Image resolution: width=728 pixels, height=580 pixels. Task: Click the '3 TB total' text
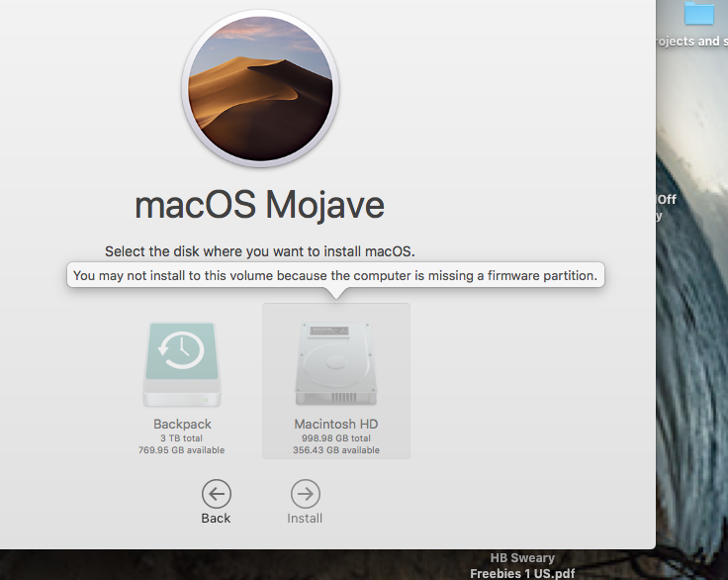point(182,437)
